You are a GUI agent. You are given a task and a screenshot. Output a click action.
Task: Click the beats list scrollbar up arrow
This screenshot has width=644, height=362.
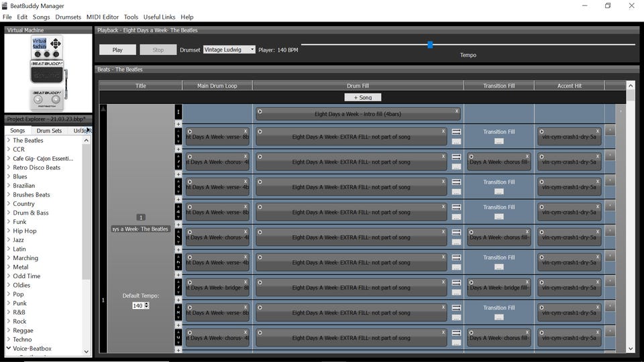click(631, 85)
